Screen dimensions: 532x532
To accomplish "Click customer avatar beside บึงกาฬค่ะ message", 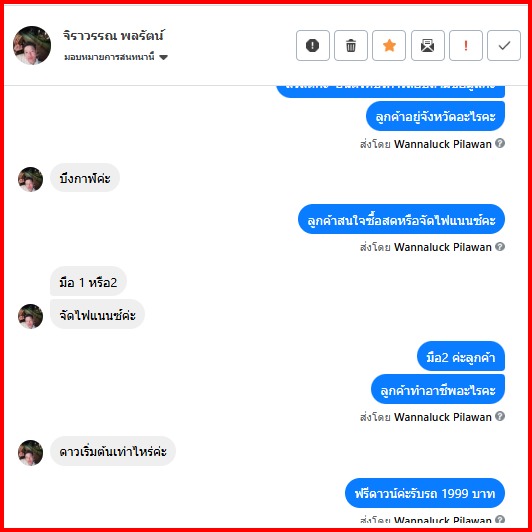I will [31, 179].
